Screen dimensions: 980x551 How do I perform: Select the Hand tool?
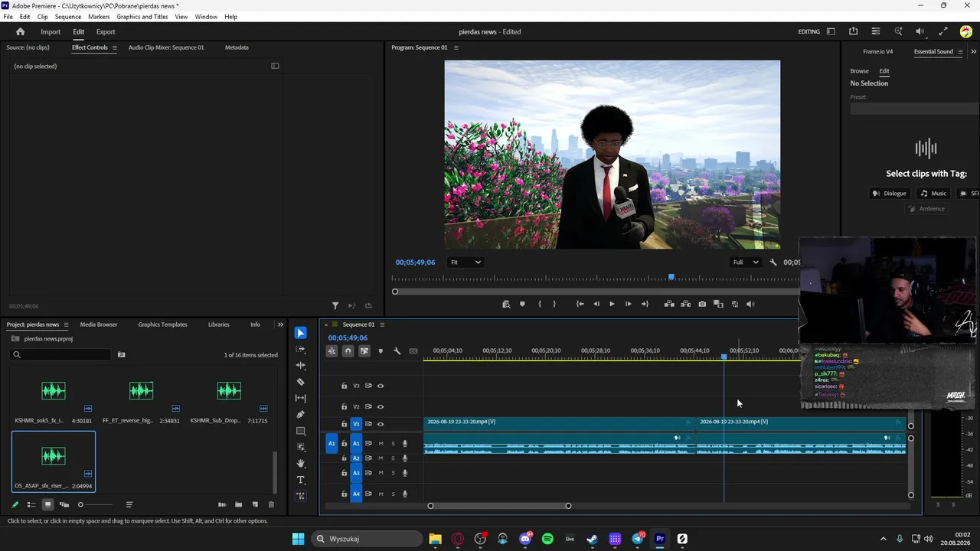(x=300, y=463)
